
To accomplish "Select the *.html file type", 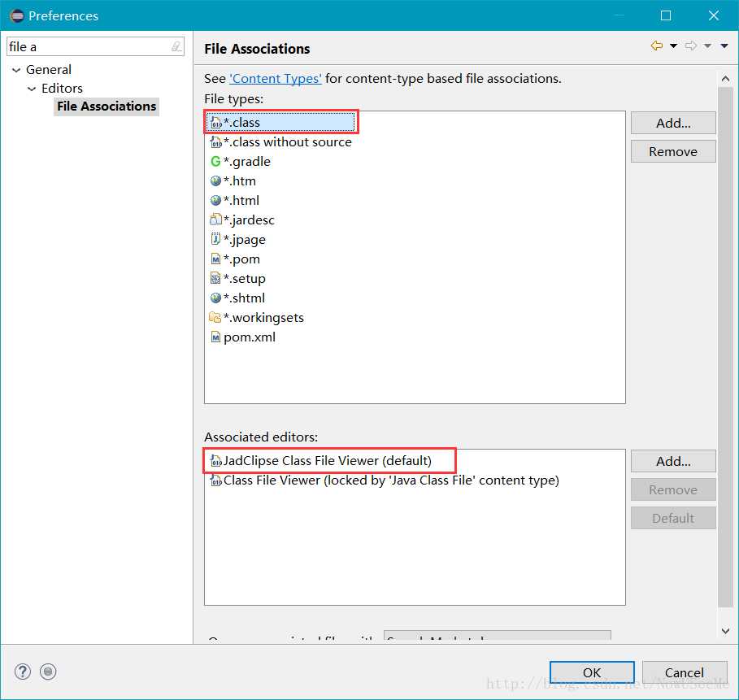I will [x=235, y=200].
